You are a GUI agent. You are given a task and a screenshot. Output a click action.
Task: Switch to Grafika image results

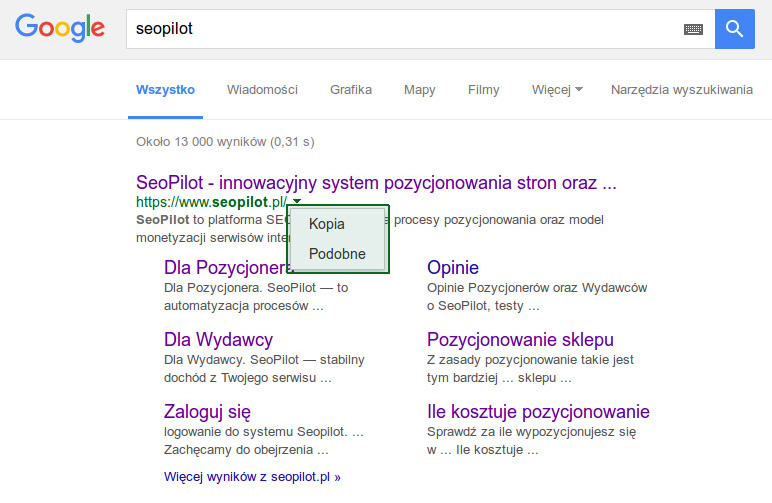coord(351,90)
